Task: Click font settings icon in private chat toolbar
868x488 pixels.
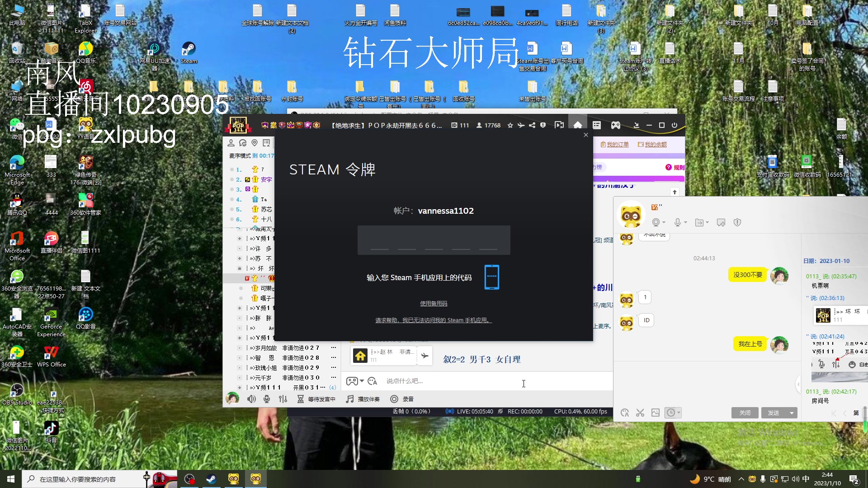Action: tap(625, 413)
